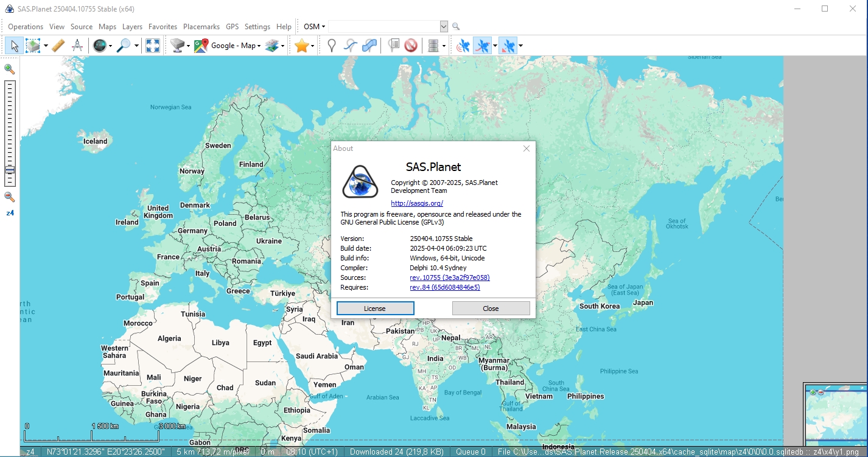868x457 pixels.
Task: Open the sasgis.org website link
Action: tap(416, 203)
